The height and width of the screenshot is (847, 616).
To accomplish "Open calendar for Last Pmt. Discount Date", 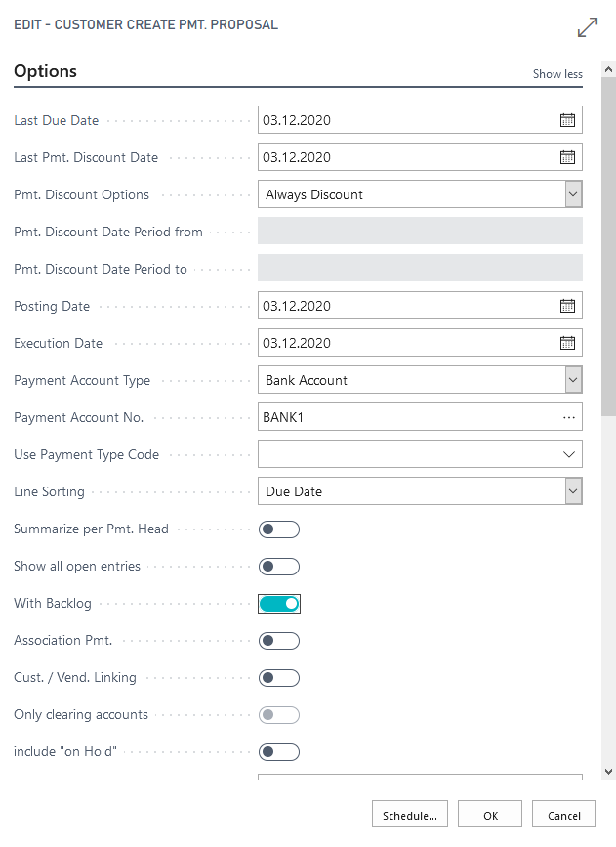I will click(x=568, y=158).
